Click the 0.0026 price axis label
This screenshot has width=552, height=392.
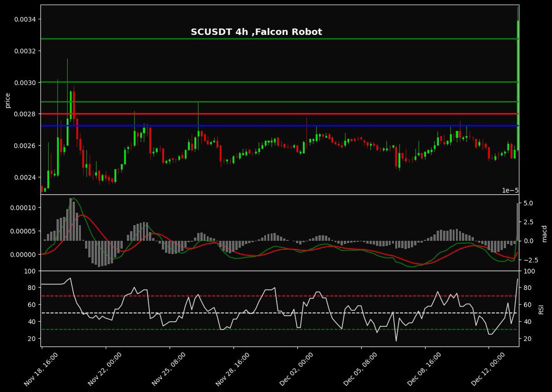26,146
